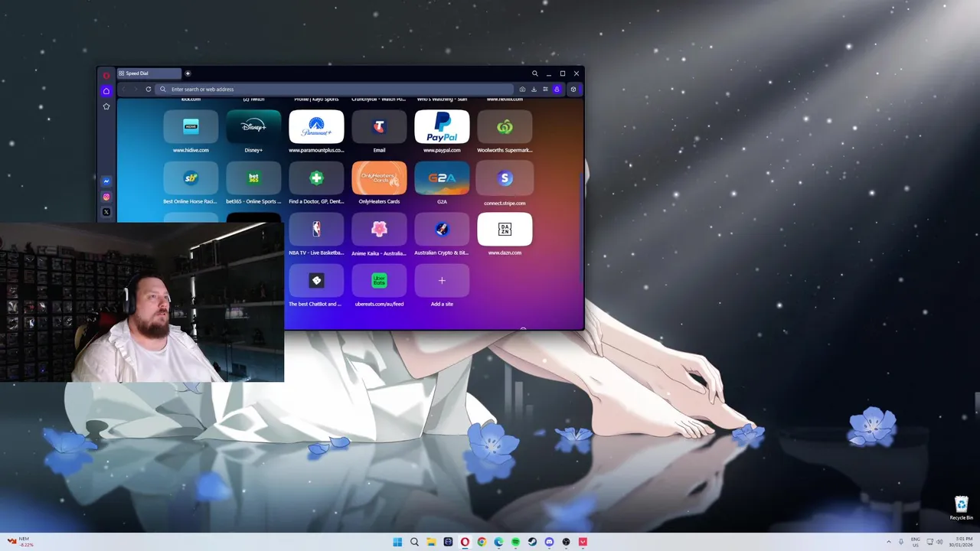Take a snapshot with the camera icon
Viewport: 980px width, 551px height.
click(x=522, y=89)
